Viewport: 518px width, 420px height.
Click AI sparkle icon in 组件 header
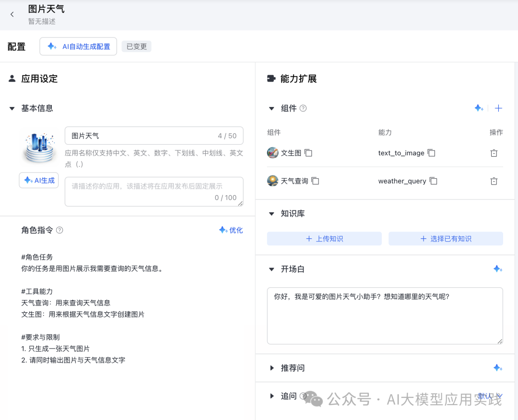coord(479,108)
